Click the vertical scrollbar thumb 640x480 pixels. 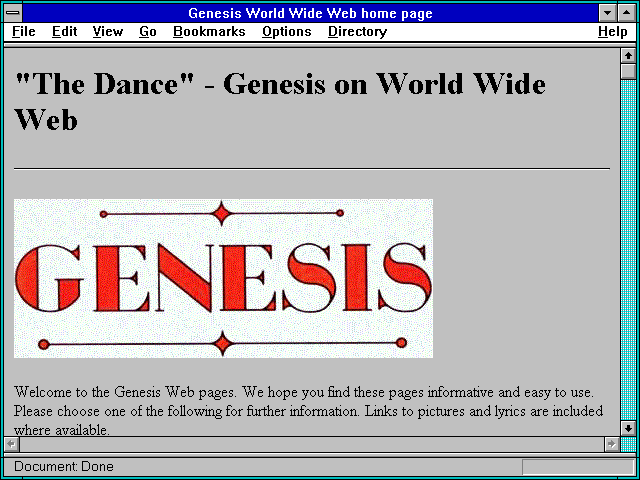click(628, 71)
